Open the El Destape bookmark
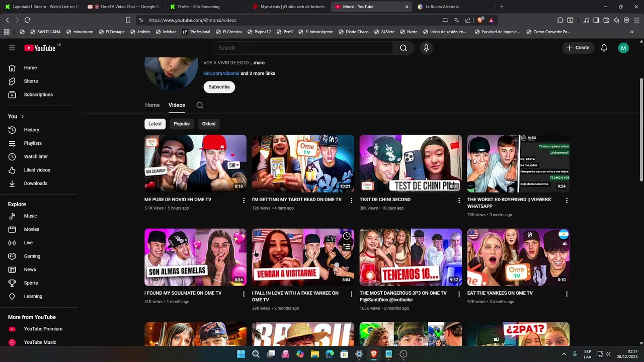The height and width of the screenshot is (362, 644). (112, 32)
